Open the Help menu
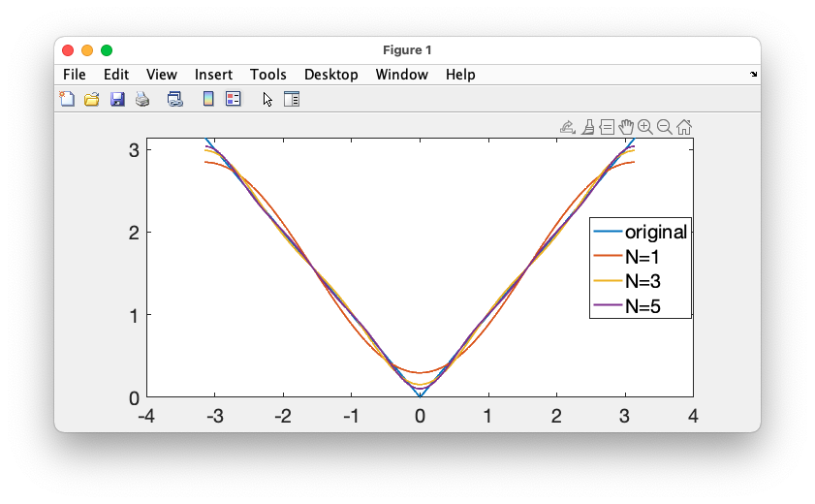 click(x=460, y=75)
